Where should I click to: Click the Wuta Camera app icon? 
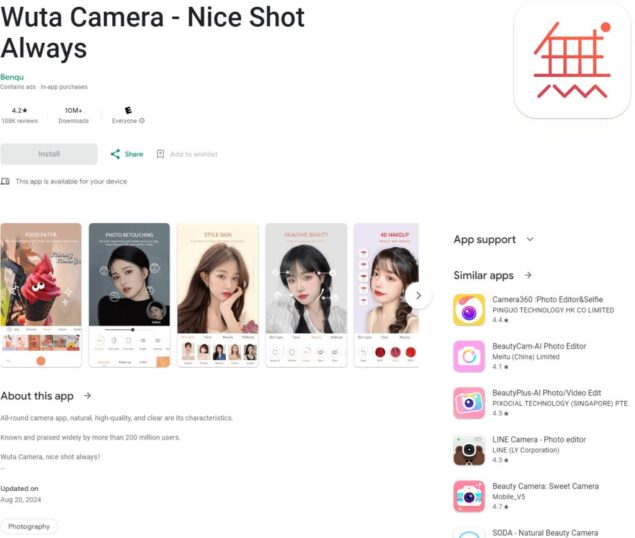pyautogui.click(x=572, y=60)
